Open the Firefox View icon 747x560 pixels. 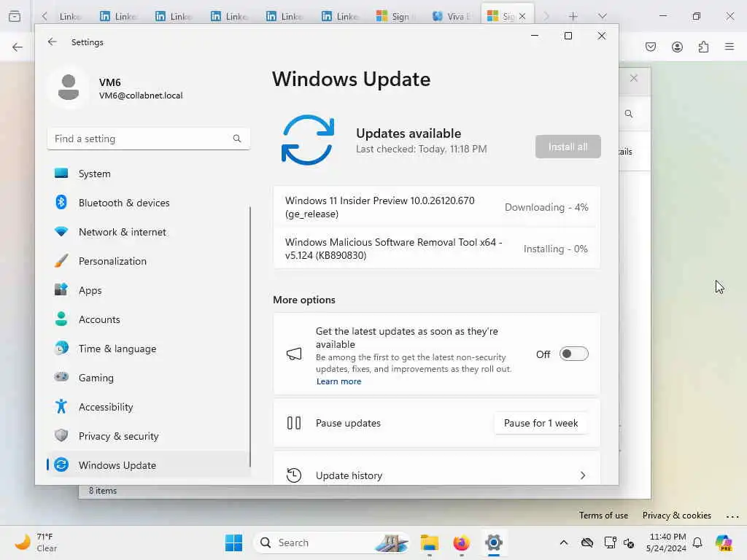click(15, 16)
